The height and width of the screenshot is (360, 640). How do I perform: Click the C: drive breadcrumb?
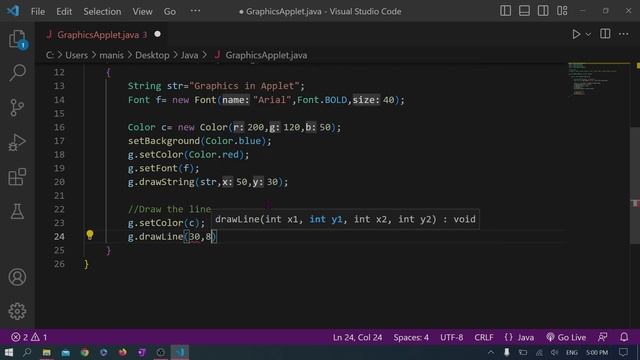pyautogui.click(x=49, y=55)
